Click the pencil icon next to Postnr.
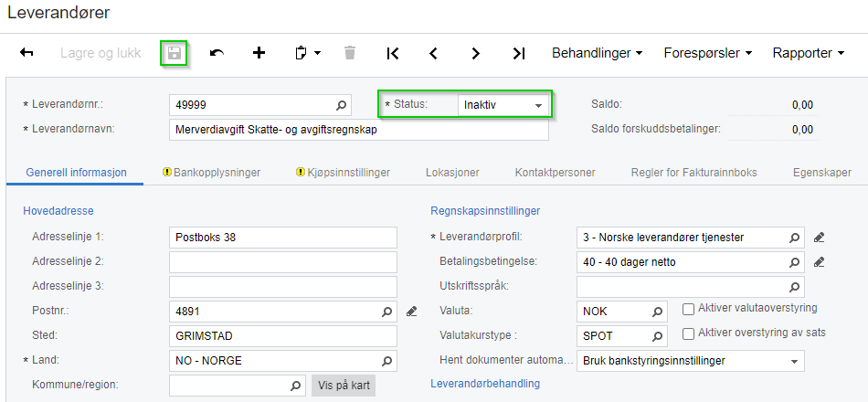 pyautogui.click(x=411, y=312)
